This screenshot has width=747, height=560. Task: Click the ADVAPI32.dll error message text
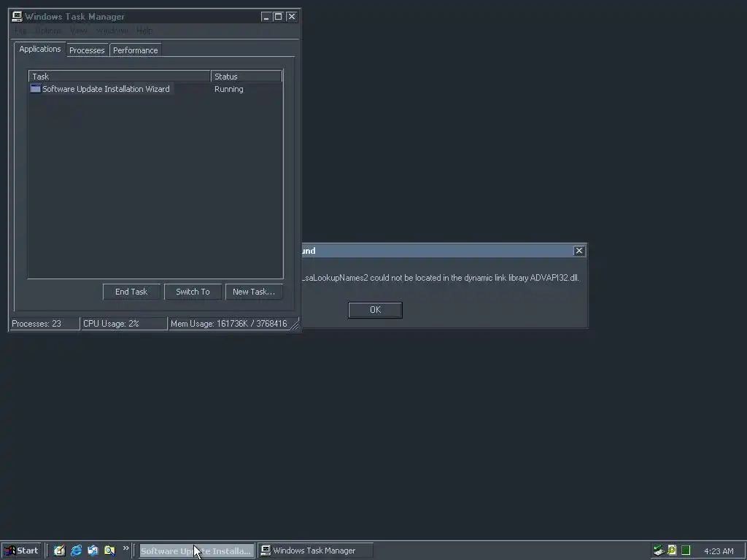(440, 278)
